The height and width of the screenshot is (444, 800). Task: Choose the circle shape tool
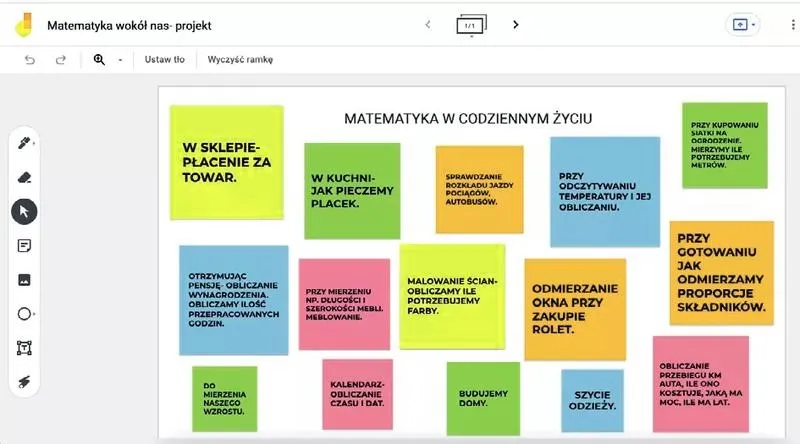(24, 314)
